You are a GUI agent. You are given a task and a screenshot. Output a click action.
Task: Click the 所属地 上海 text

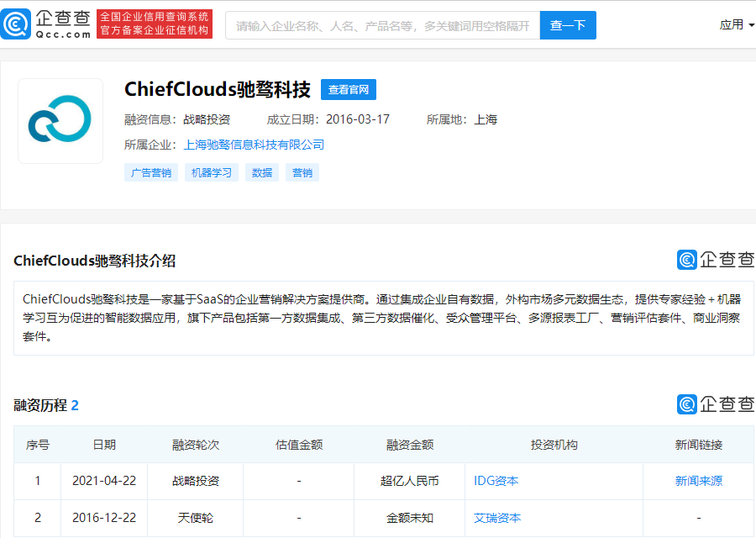(462, 119)
